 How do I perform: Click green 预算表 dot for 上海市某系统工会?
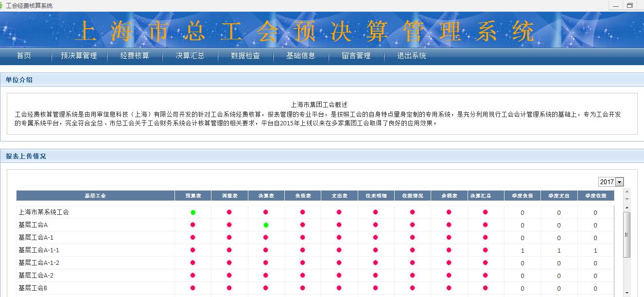(193, 212)
